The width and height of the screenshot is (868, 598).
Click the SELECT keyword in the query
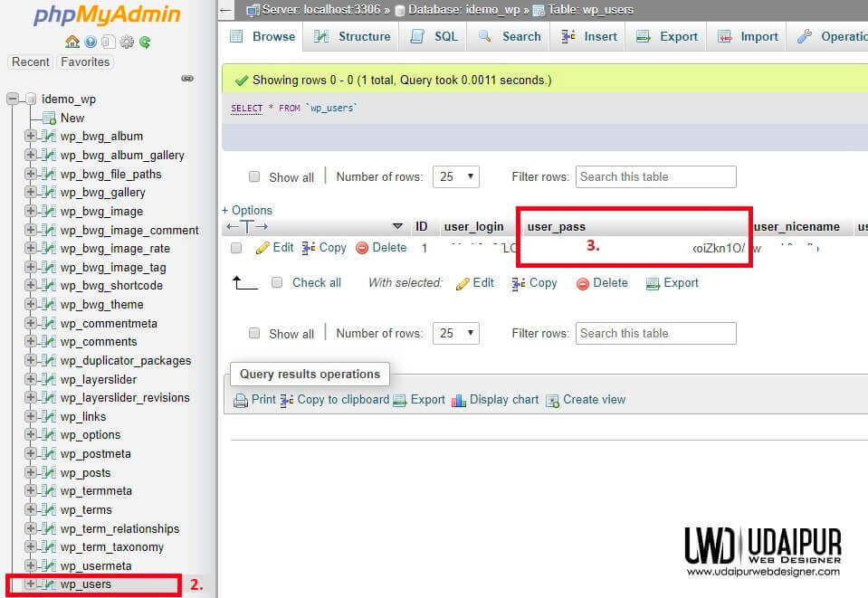coord(247,109)
